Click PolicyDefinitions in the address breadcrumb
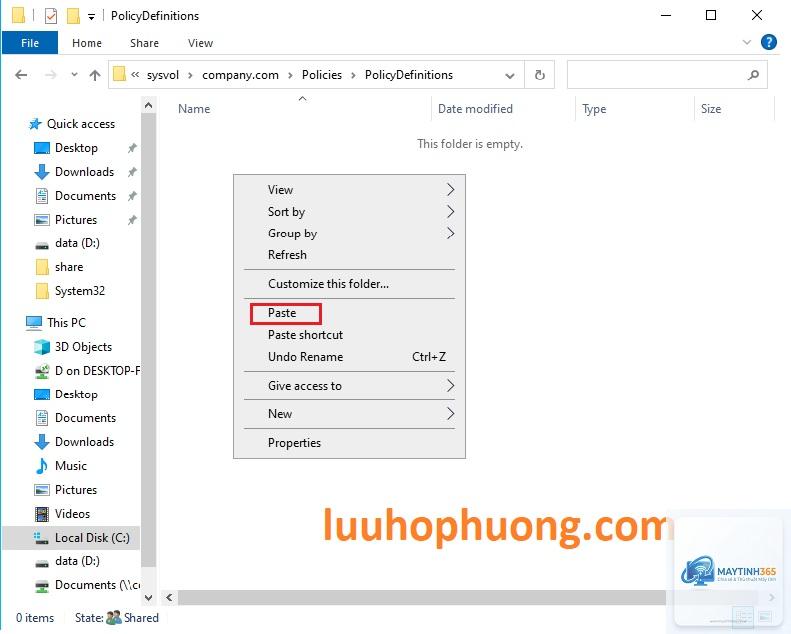 pos(409,75)
